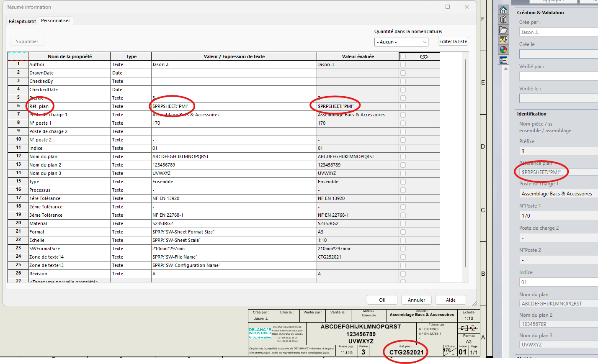Image resolution: width=598 pixels, height=364 pixels.
Task: Check the link checkbox for Author row
Action: [x=403, y=64]
